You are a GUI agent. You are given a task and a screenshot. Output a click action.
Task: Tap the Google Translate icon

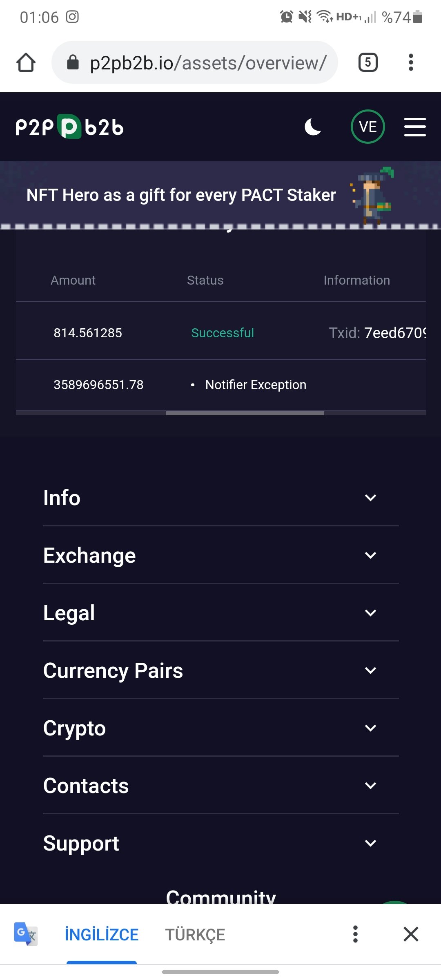pos(25,934)
